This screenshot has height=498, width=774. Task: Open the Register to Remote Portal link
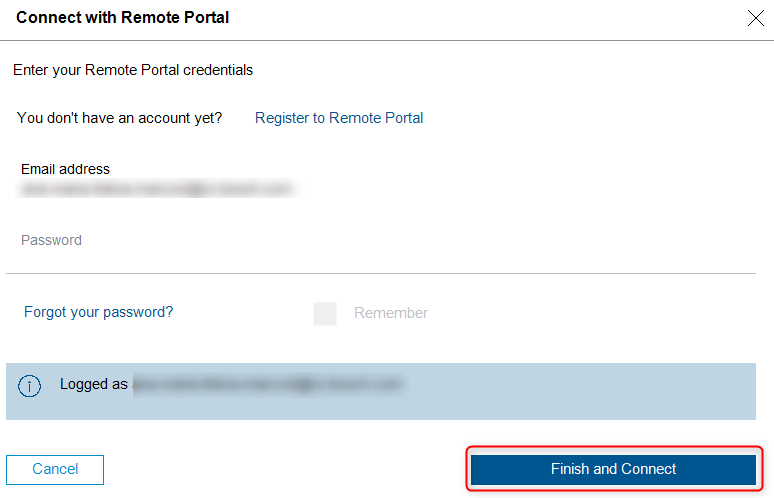[x=339, y=118]
